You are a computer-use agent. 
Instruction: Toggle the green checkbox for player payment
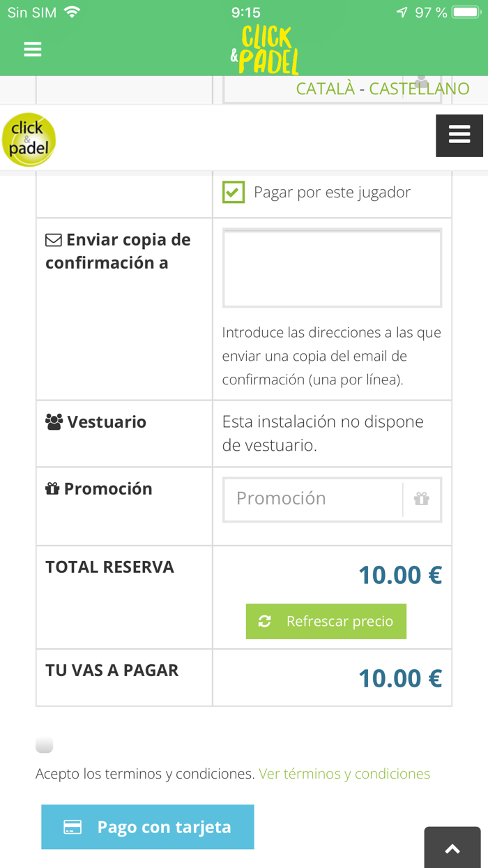tap(233, 192)
